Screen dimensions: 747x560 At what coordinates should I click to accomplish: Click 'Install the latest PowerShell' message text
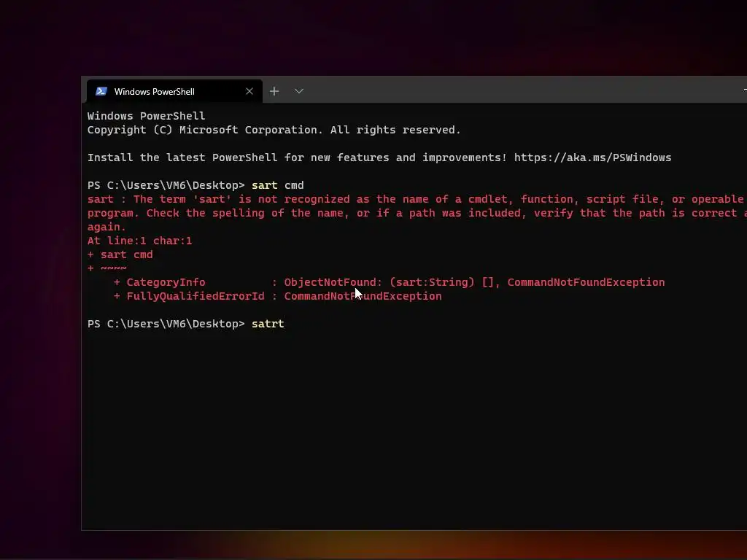(298, 157)
